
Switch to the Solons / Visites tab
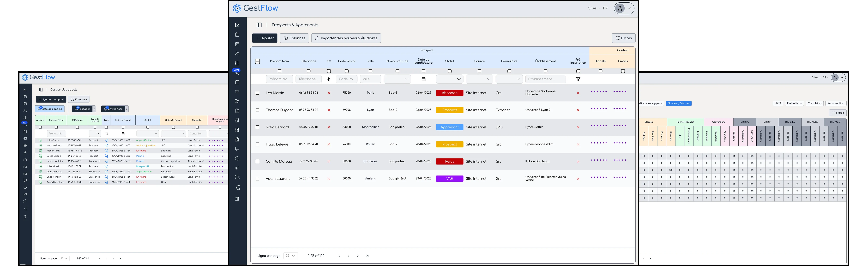tap(678, 103)
